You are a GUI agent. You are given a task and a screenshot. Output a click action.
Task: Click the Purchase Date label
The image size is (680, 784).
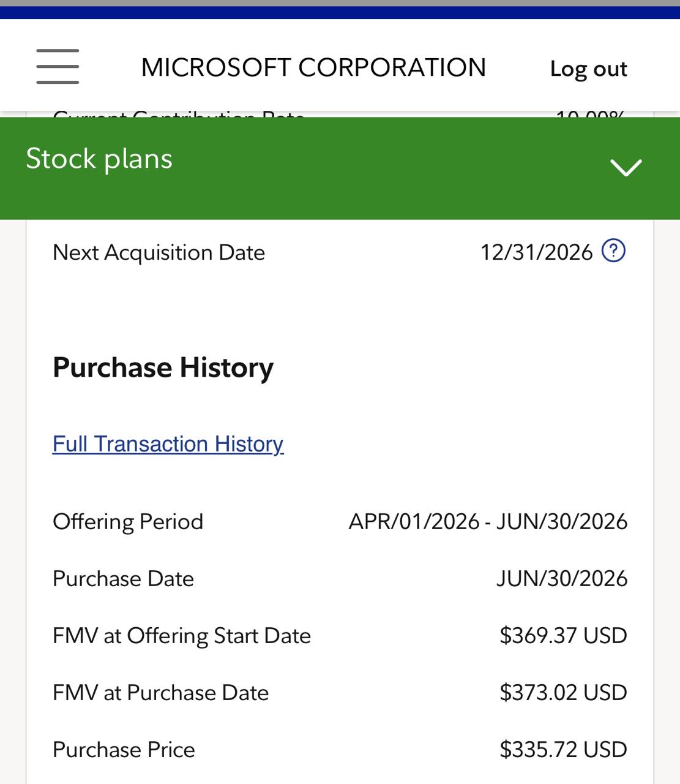coord(123,579)
